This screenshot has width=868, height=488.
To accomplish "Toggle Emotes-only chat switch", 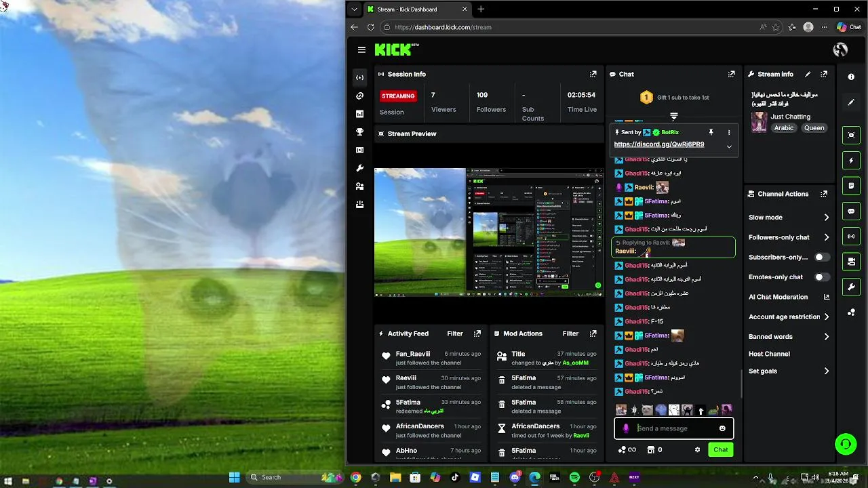I will [821, 277].
